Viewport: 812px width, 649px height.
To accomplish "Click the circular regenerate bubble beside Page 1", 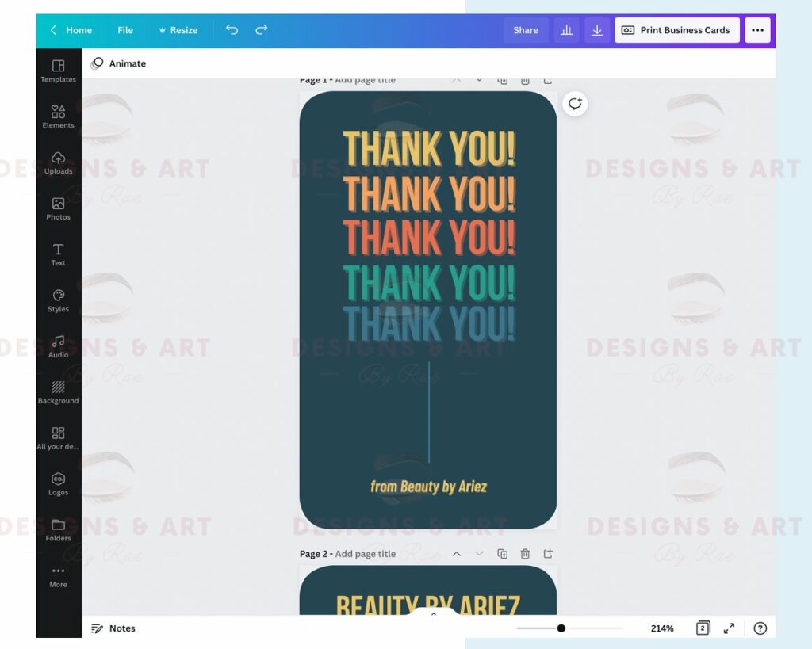I will point(575,104).
